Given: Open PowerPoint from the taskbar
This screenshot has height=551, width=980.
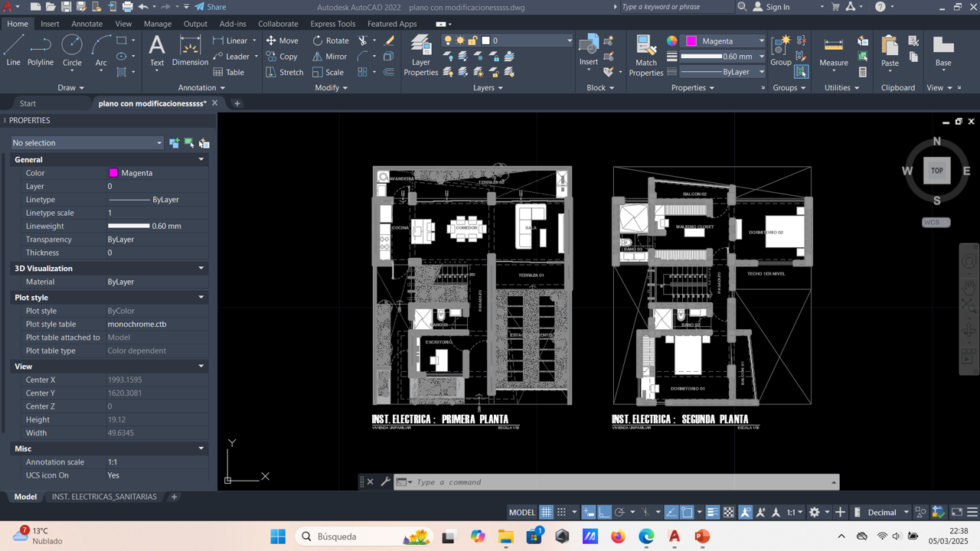Looking at the screenshot, I should [702, 536].
